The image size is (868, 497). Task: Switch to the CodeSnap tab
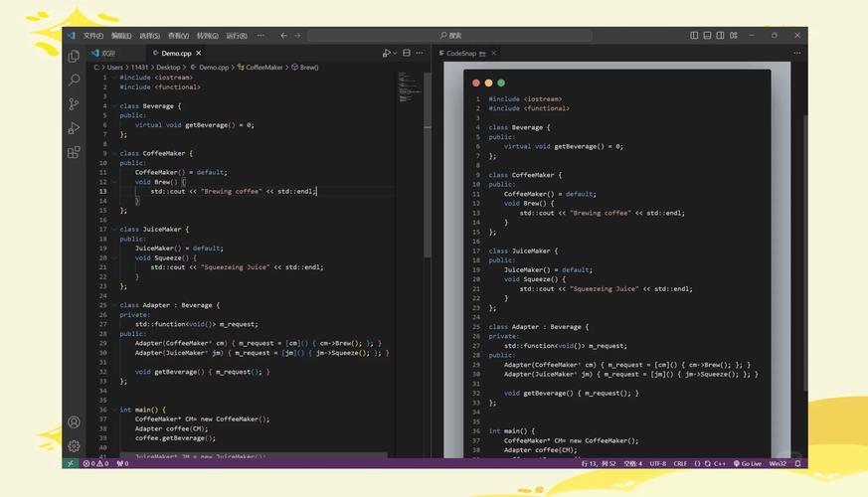(460, 53)
